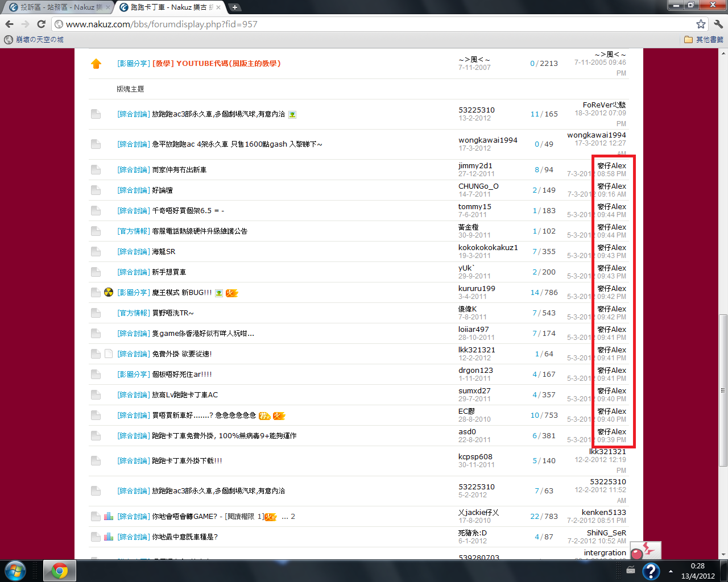
Task: Open 其他書籤 bookmarks folder
Action: 704,40
